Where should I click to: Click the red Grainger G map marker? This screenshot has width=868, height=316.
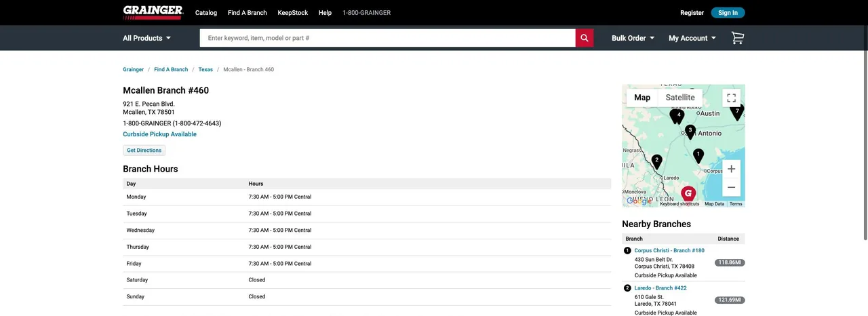click(688, 195)
